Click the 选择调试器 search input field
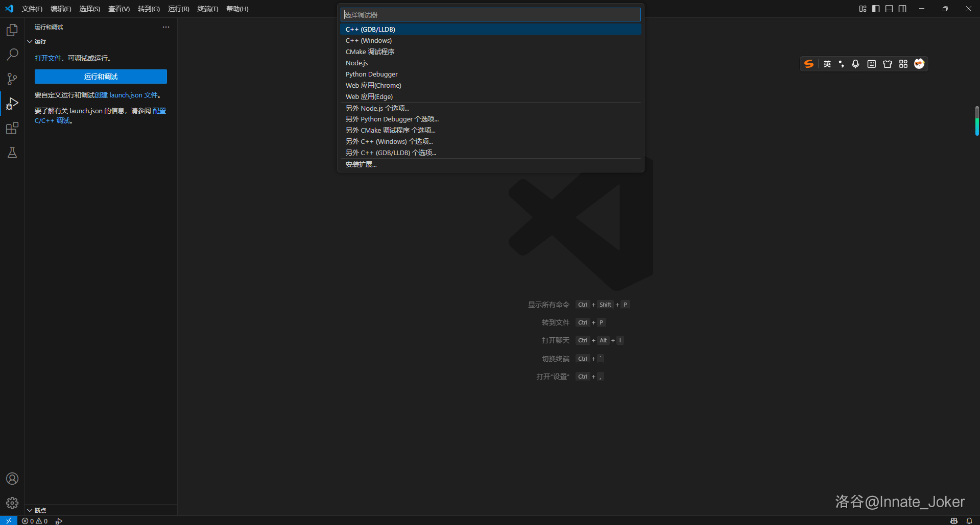Screen dimensions: 980x525 pyautogui.click(x=490, y=14)
